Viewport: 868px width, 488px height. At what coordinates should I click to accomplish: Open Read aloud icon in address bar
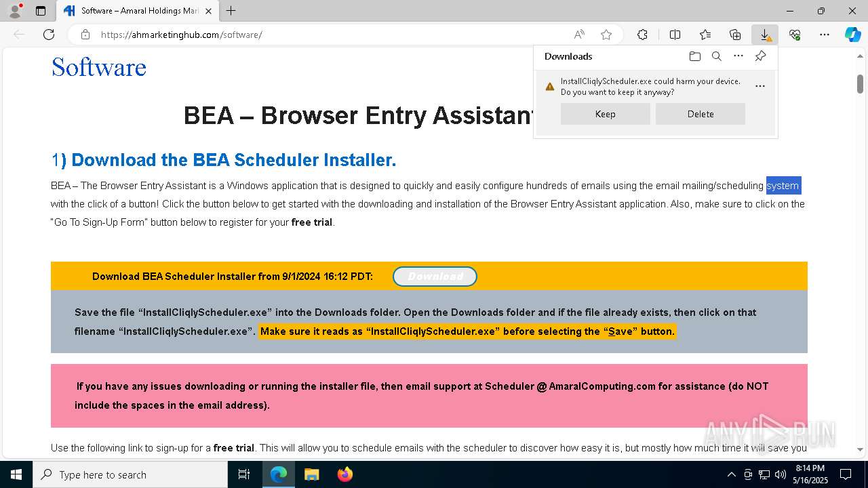point(579,35)
